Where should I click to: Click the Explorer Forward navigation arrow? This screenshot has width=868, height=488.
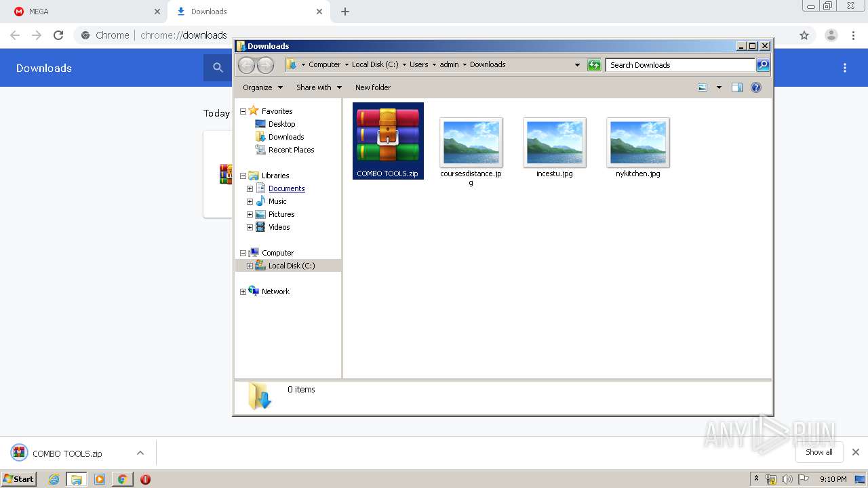(x=265, y=65)
